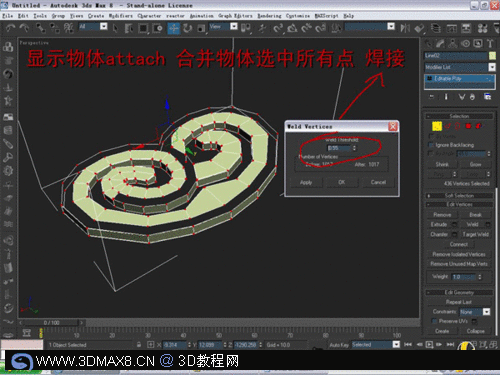Viewport: 500px width, 375px height.
Task: Toggle the Ignore Backfacing checkbox
Action: point(431,145)
